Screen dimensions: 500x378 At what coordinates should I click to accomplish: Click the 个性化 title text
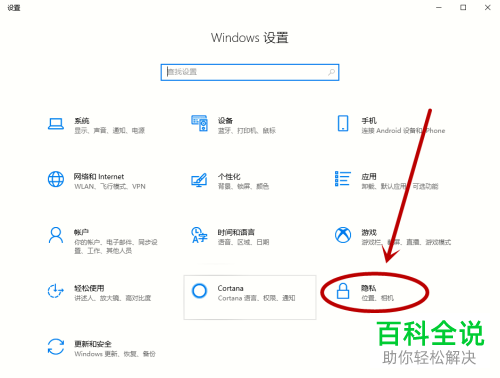229,176
